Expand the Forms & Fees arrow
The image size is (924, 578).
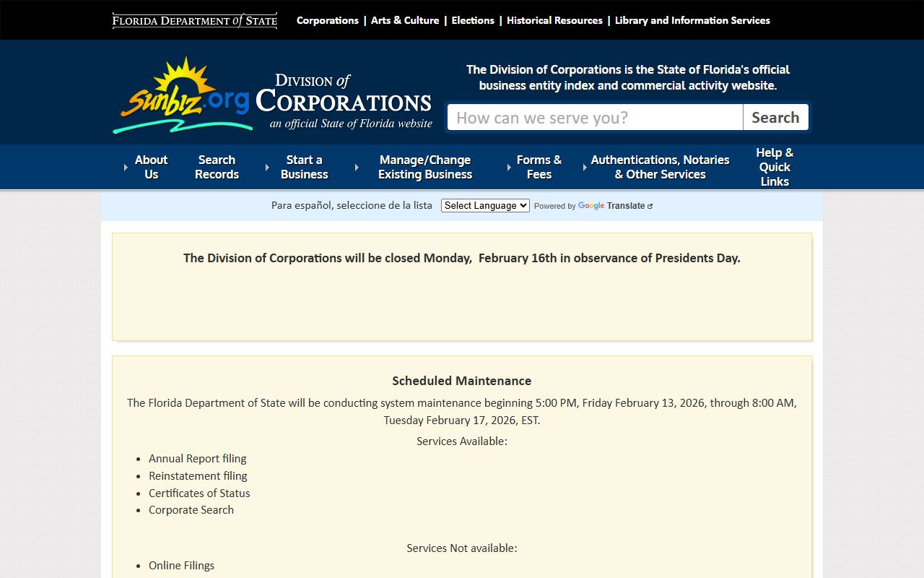click(x=509, y=168)
